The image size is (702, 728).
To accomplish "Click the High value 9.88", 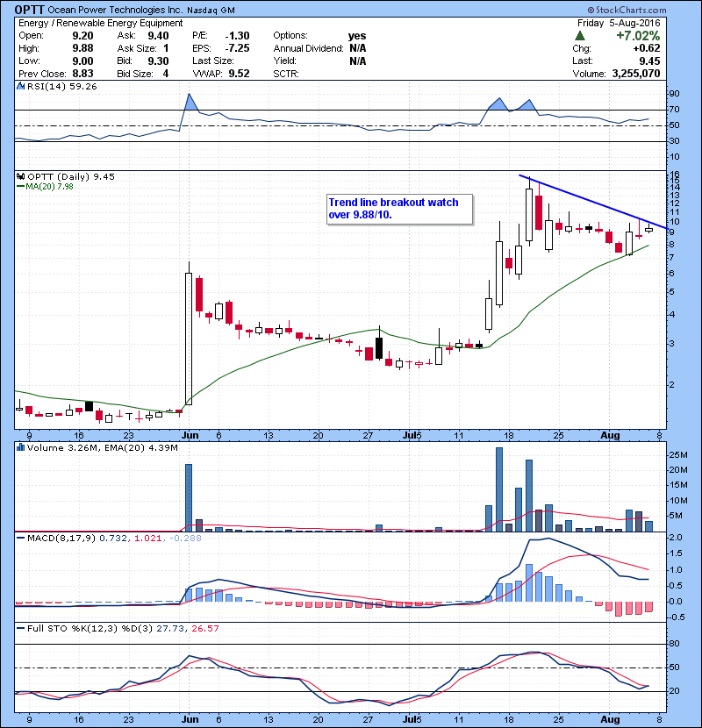I will click(x=82, y=48).
